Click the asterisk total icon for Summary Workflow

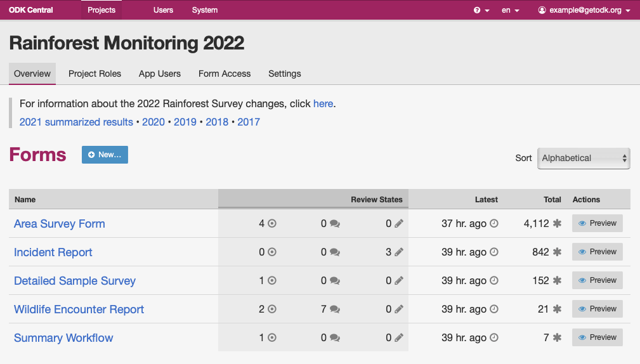click(557, 338)
